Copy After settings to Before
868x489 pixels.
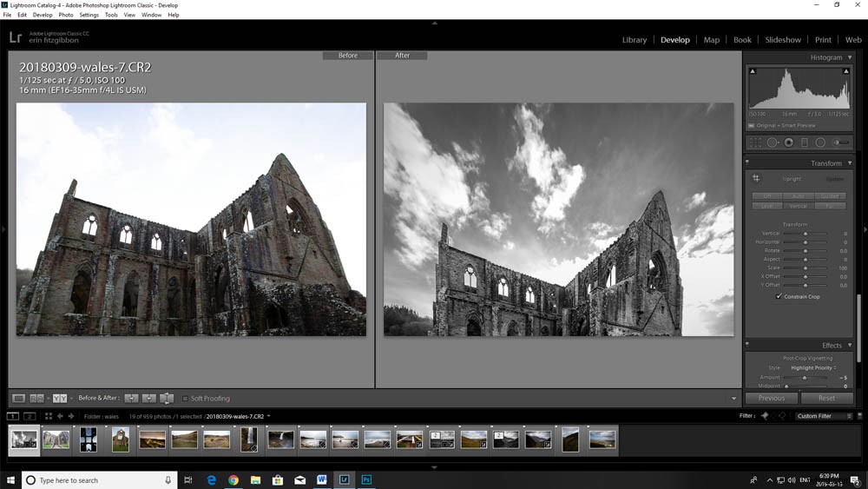point(149,398)
